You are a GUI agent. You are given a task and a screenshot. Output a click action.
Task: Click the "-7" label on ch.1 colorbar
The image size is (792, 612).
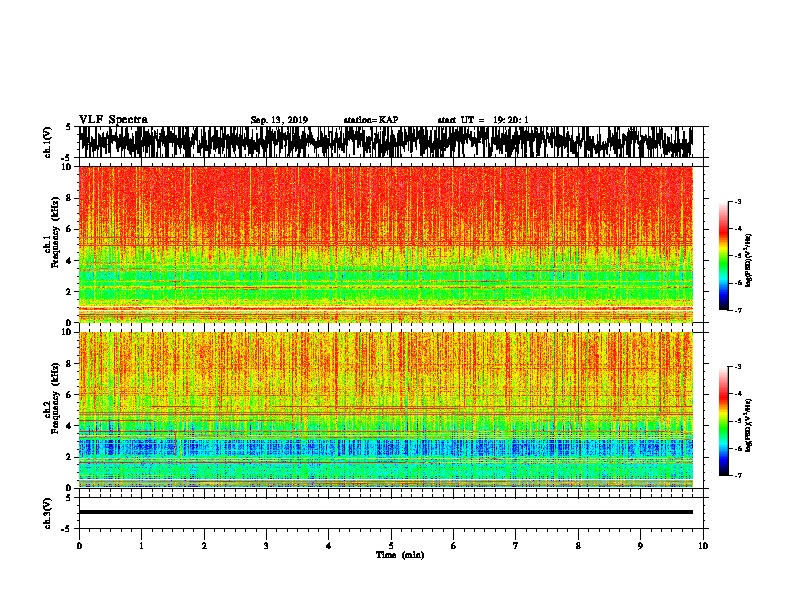click(738, 310)
